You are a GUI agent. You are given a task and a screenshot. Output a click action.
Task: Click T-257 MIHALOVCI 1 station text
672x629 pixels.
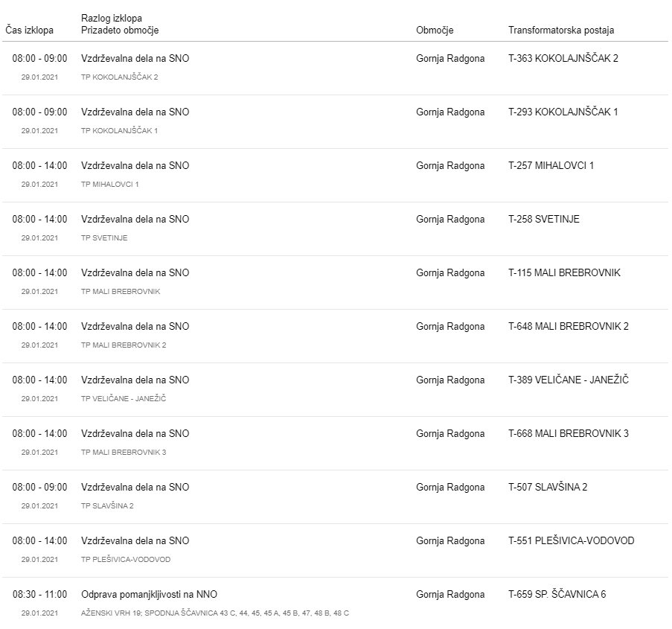click(x=551, y=165)
